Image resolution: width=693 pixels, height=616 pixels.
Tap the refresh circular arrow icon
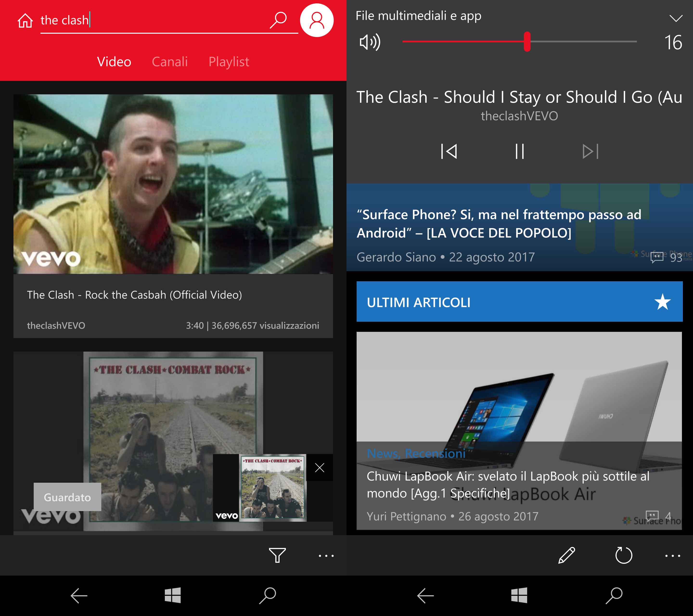click(x=623, y=555)
